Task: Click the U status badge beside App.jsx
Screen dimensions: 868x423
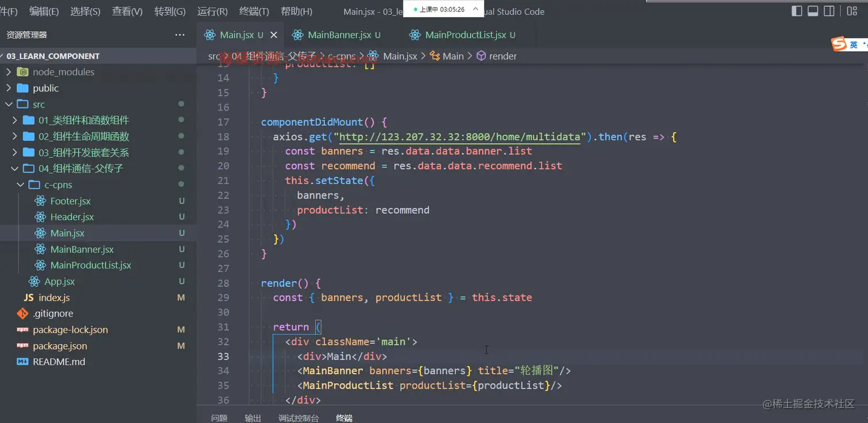Action: pos(181,282)
